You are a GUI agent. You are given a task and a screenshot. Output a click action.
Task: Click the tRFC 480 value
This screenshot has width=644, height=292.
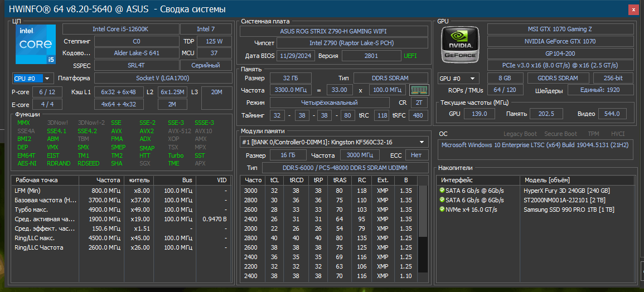pyautogui.click(x=418, y=116)
